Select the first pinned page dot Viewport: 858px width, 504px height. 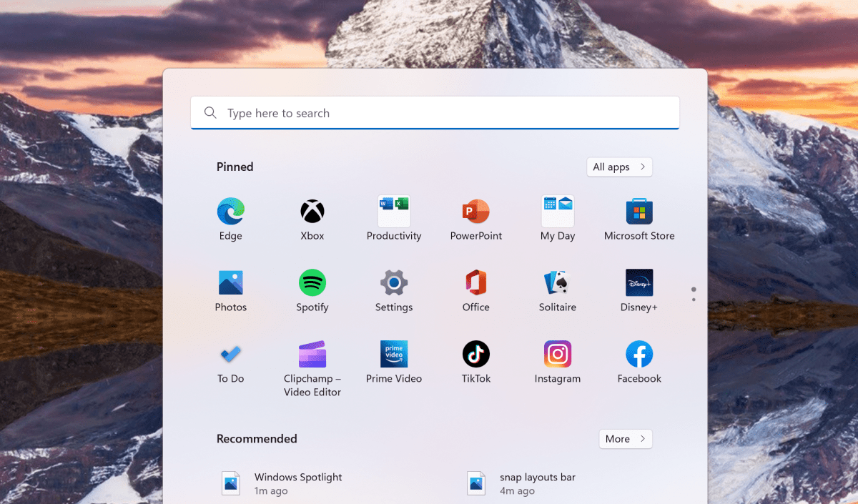click(x=694, y=289)
